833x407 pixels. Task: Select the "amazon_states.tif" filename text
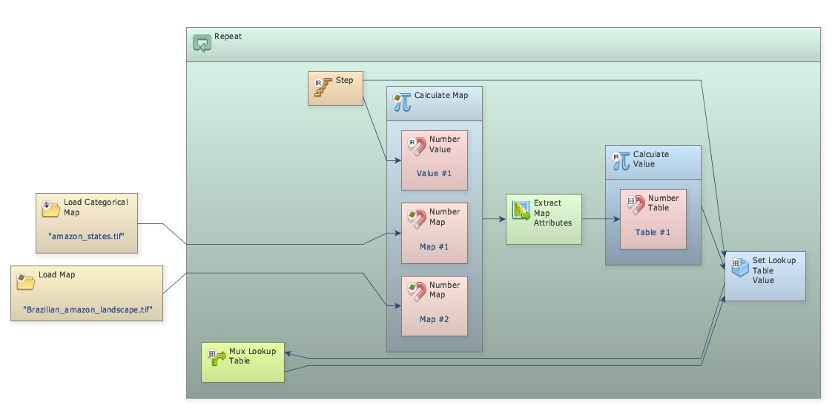coord(87,236)
